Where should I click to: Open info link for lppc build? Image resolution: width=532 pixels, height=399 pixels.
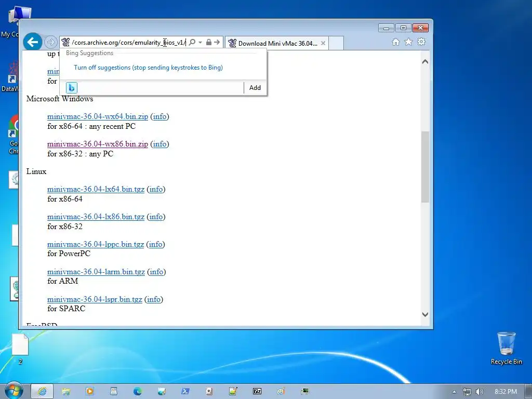coord(155,244)
